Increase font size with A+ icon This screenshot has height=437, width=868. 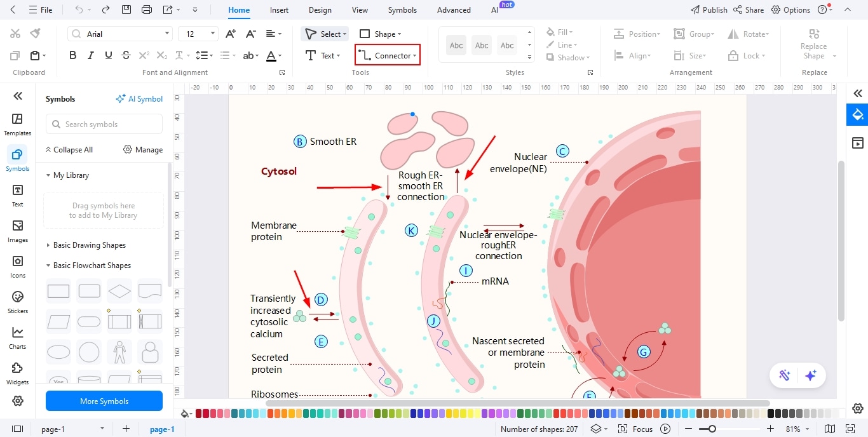pos(231,34)
